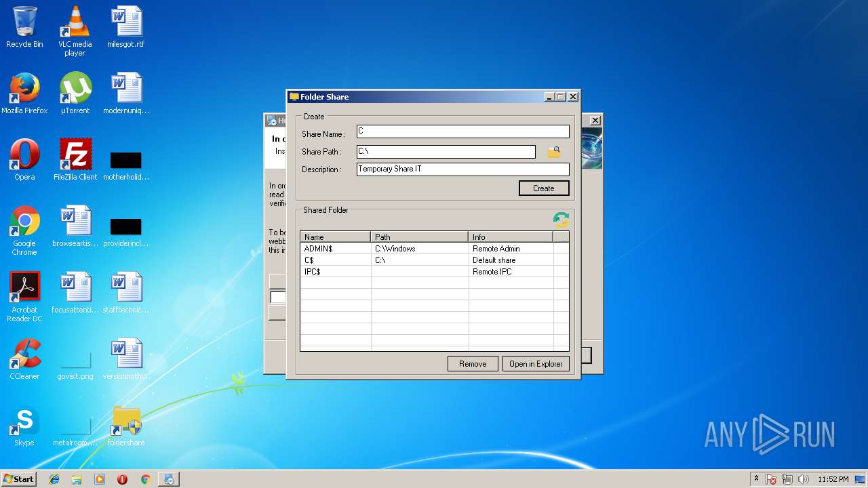The width and height of the screenshot is (868, 488).
Task: Launch Acrobat Reader DC shortcut
Action: tap(24, 297)
